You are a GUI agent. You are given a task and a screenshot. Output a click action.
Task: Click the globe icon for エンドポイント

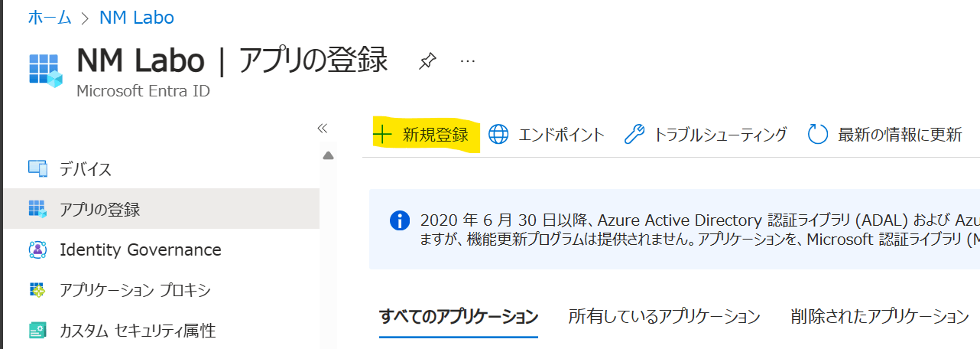click(x=498, y=135)
